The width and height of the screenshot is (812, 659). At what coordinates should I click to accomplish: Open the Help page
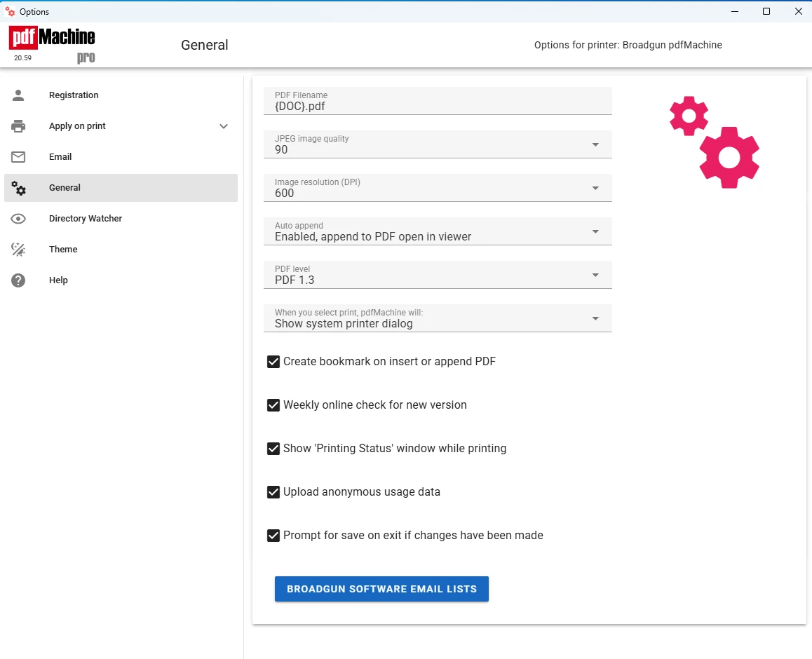tap(121, 280)
